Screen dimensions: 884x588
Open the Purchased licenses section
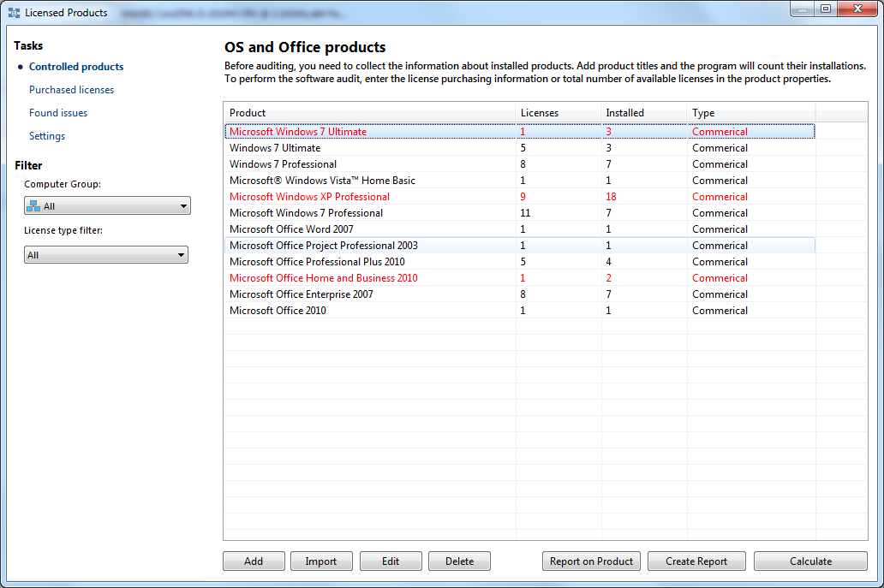click(x=71, y=90)
